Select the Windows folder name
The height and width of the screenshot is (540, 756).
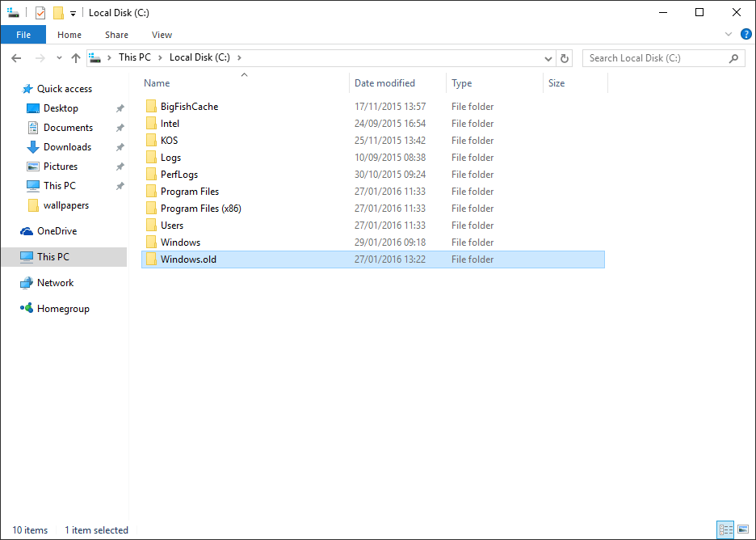pyautogui.click(x=180, y=243)
